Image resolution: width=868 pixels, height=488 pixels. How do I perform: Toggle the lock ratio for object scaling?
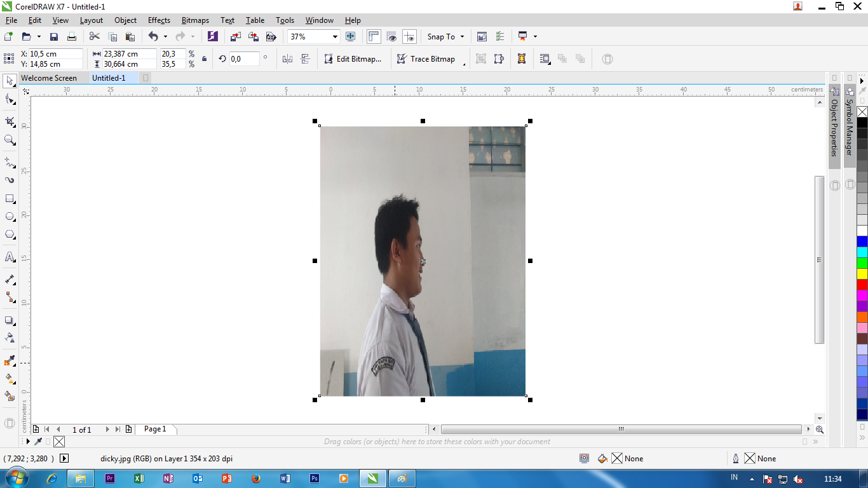pos(205,58)
